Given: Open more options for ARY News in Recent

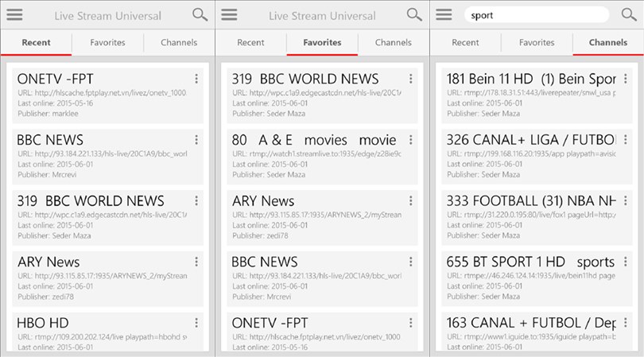Looking at the screenshot, I should pyautogui.click(x=196, y=262).
